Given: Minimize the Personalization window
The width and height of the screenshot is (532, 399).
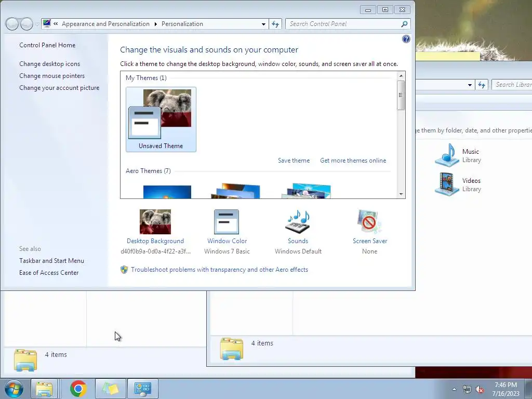Looking at the screenshot, I should point(368,10).
